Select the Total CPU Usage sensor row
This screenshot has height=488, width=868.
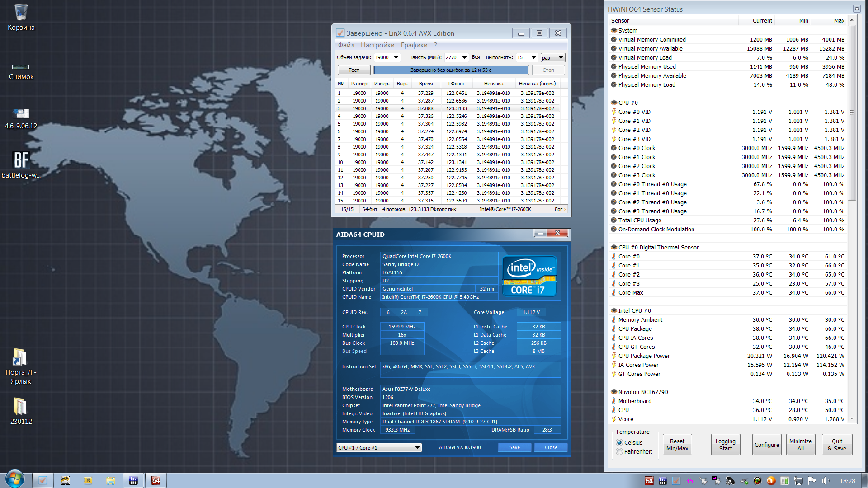tap(728, 220)
